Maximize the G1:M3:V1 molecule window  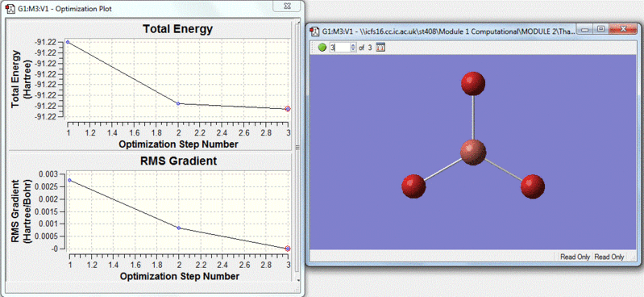pos(600,29)
